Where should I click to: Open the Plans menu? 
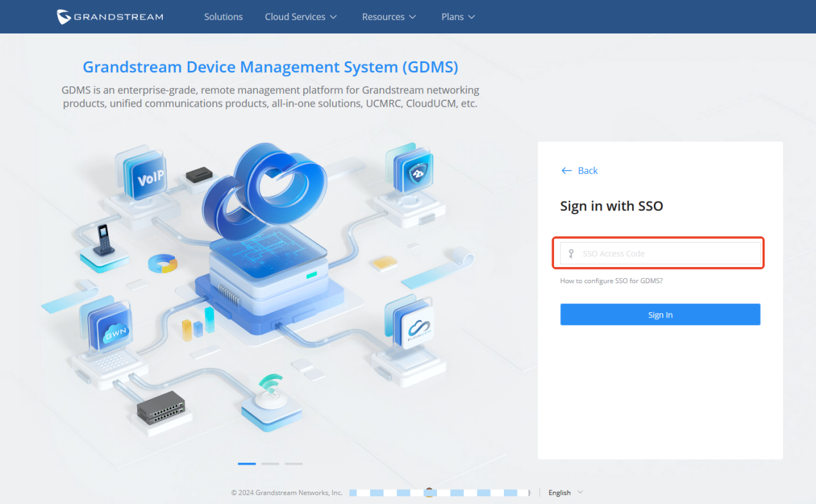point(458,17)
